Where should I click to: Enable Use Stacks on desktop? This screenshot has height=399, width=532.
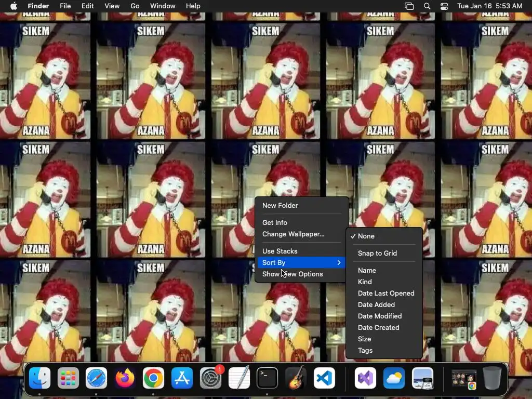click(302, 251)
